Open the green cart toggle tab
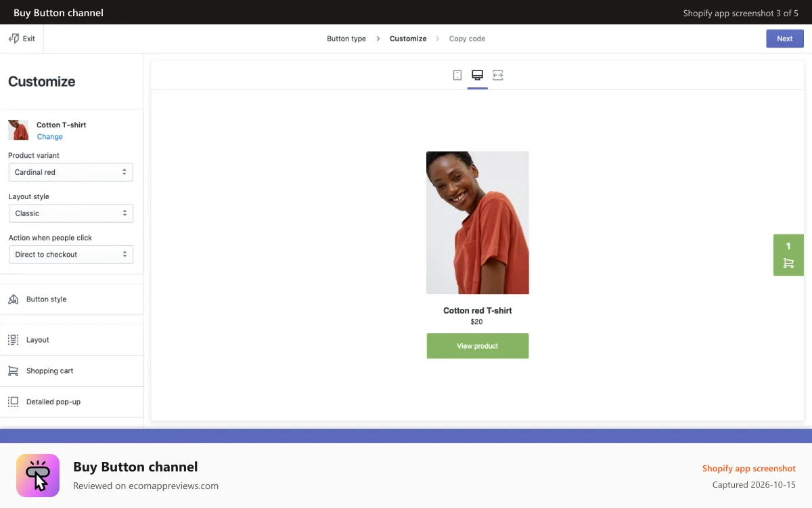Screen dimensions: 812x508 click(788, 255)
